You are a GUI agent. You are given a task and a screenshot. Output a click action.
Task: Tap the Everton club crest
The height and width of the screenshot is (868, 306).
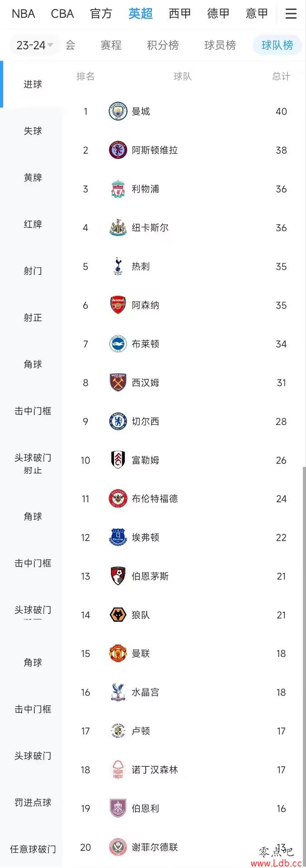[x=118, y=538]
